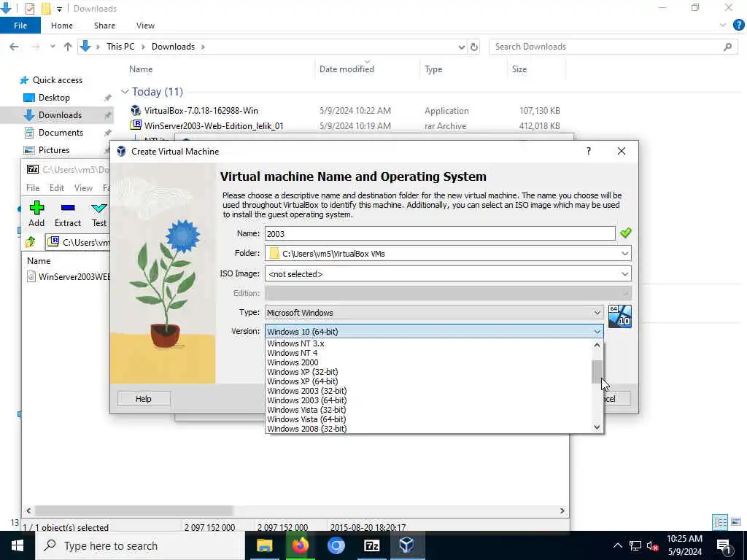Open File Explorer from taskbar
The height and width of the screenshot is (560, 747).
pyautogui.click(x=264, y=545)
